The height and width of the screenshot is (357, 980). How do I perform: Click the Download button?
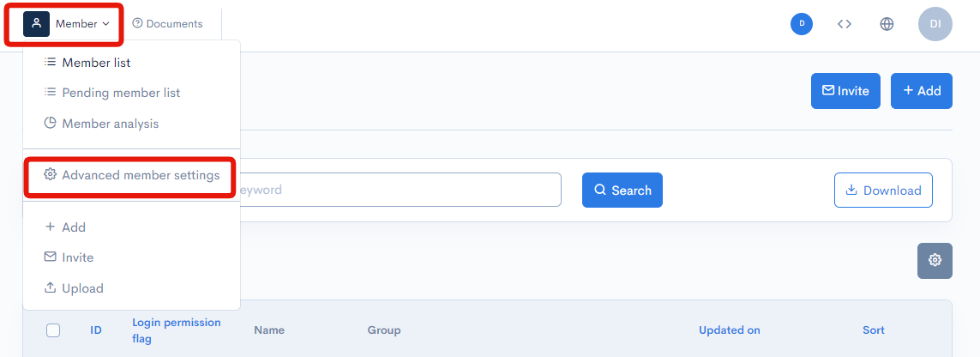tap(883, 191)
